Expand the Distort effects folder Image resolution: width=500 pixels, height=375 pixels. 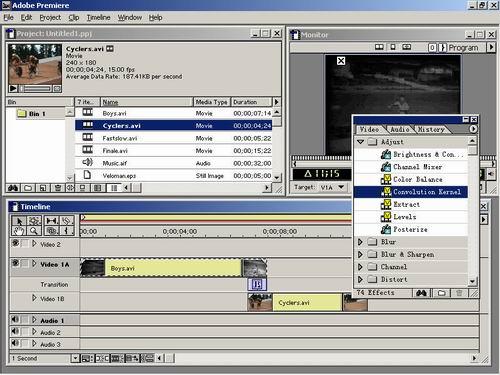point(360,279)
